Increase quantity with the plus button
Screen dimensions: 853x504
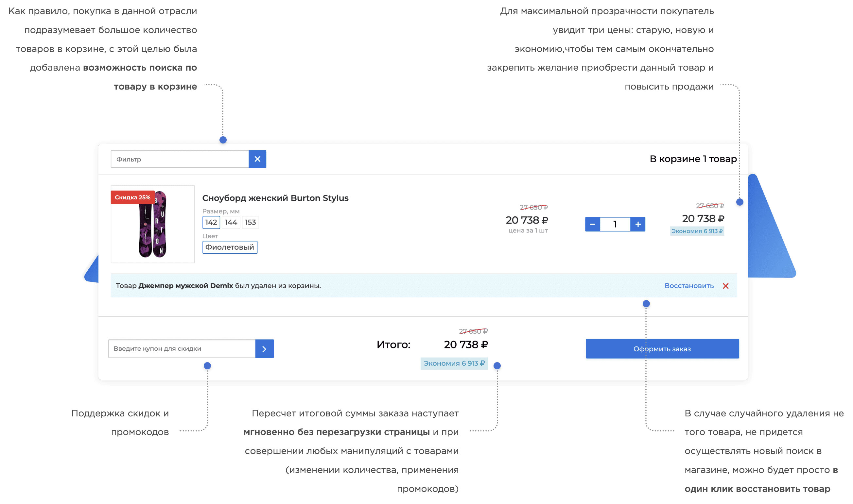pos(638,225)
